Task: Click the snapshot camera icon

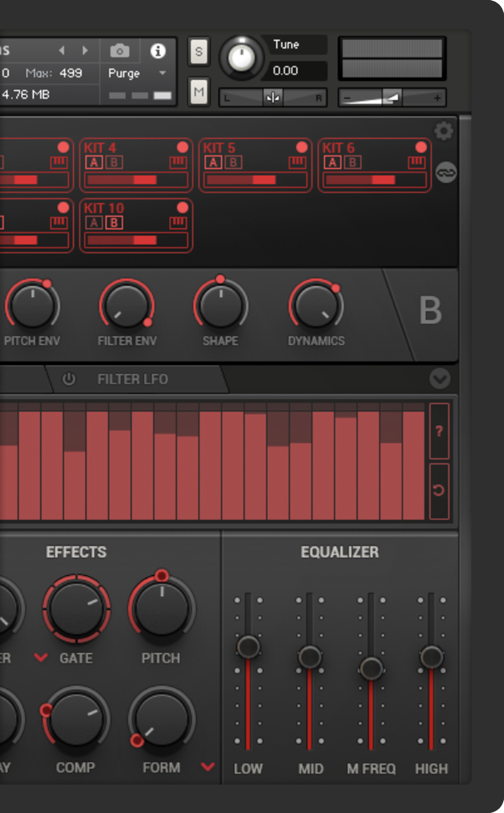Action: (119, 51)
